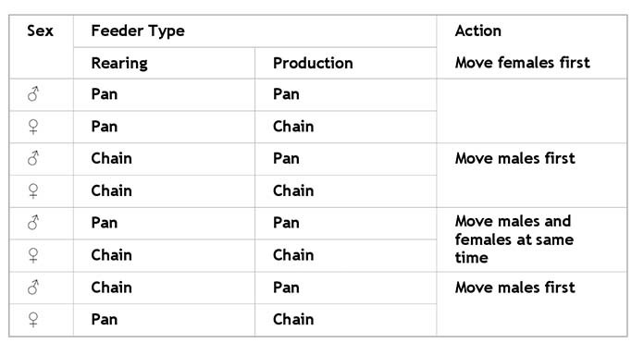Screen dimensions: 644x355
Task: Select female symbol beside Chain, Chain row under Move males first
Action: 33,191
